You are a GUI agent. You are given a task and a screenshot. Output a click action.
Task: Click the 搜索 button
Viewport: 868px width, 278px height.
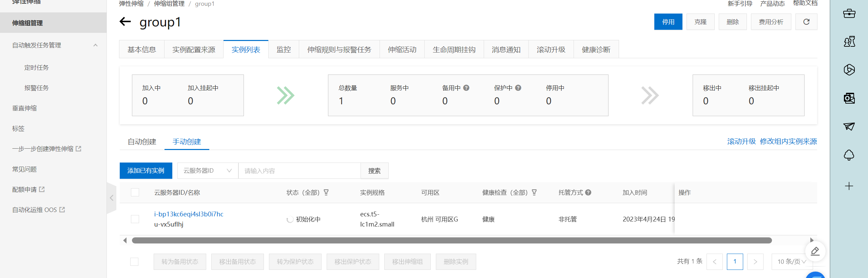coord(374,171)
